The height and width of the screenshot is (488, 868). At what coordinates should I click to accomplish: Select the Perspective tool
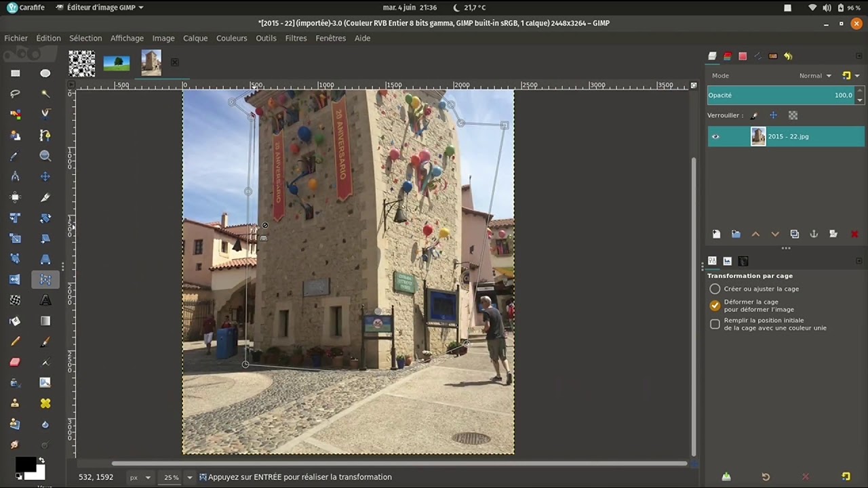pyautogui.click(x=45, y=259)
